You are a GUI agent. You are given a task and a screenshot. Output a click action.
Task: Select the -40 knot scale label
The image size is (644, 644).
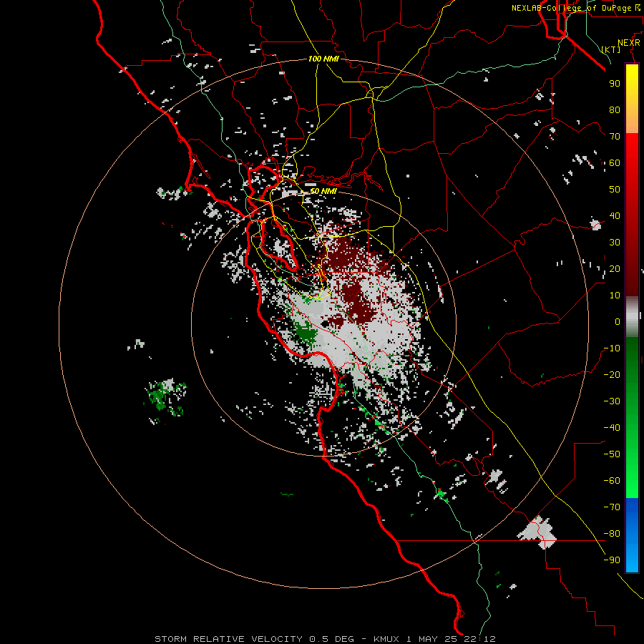612,428
